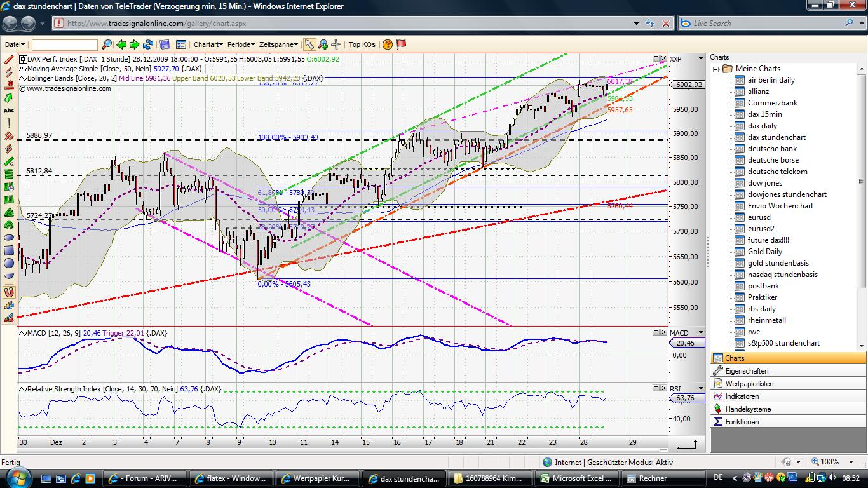
Task: Toggle the magnet snap tool
Action: tap(9, 292)
